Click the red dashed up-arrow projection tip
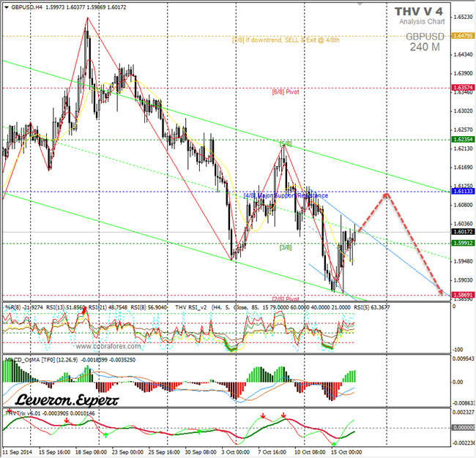 (x=386, y=194)
